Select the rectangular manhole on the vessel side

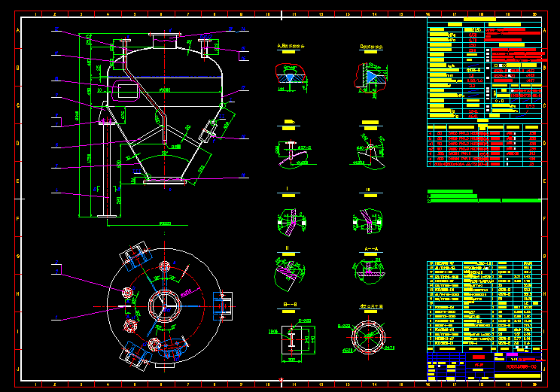(x=126, y=91)
